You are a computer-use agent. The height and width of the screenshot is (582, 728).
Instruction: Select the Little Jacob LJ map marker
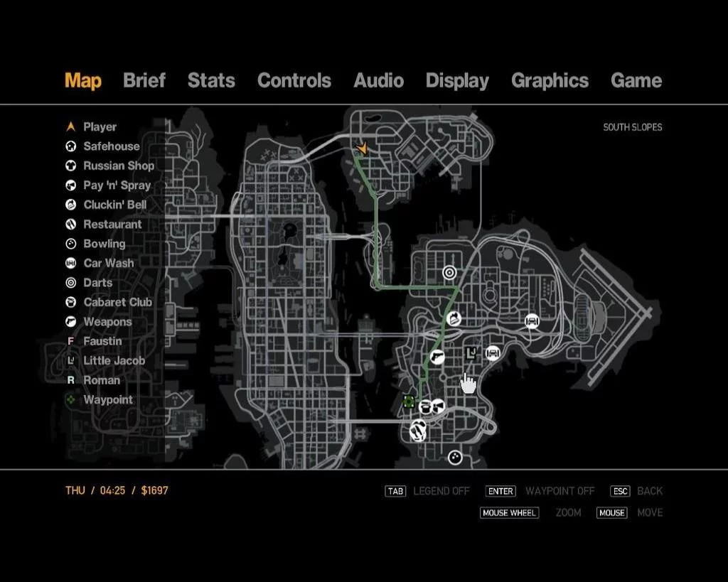472,353
